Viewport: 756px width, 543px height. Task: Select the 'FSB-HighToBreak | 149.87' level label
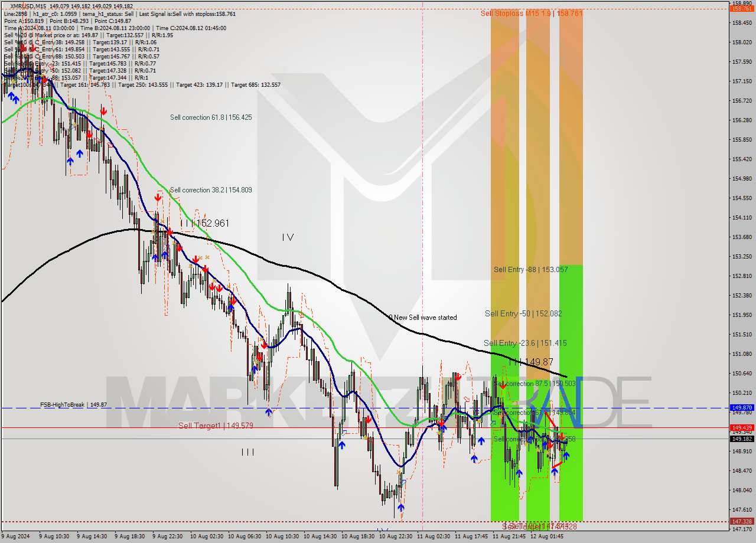click(x=73, y=405)
